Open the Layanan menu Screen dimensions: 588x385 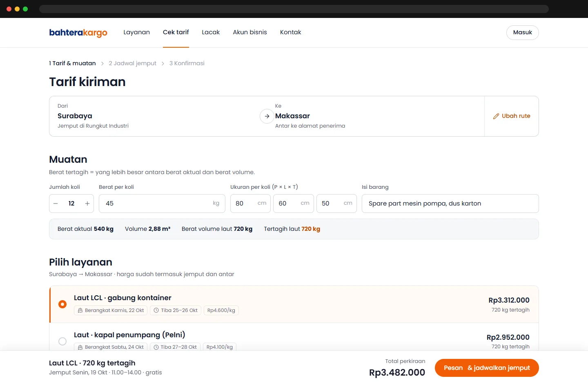[137, 32]
